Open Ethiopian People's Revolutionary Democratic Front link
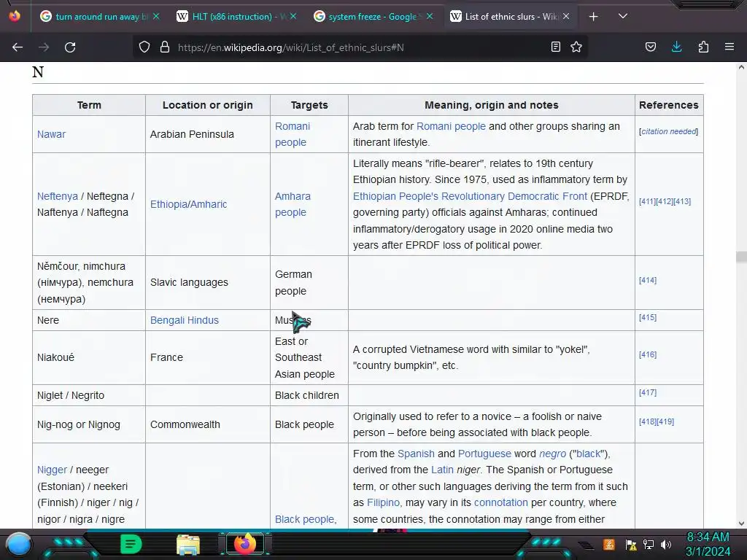 pos(470,196)
